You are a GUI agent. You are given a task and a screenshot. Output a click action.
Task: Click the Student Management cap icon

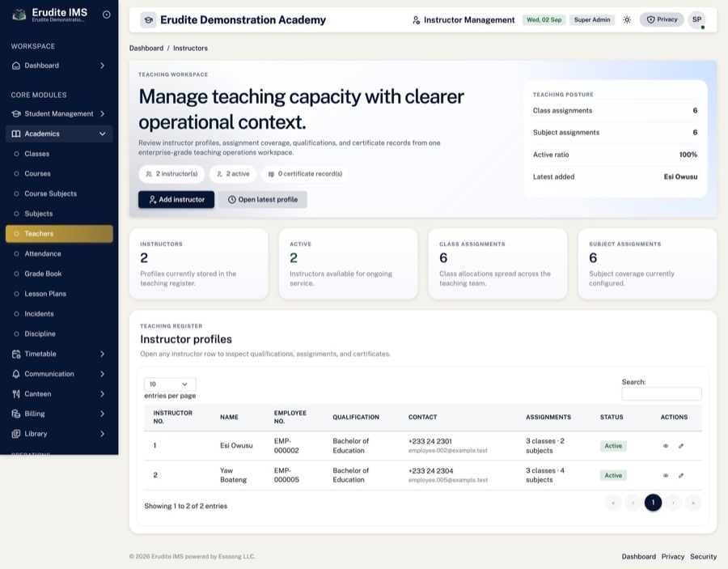click(16, 114)
